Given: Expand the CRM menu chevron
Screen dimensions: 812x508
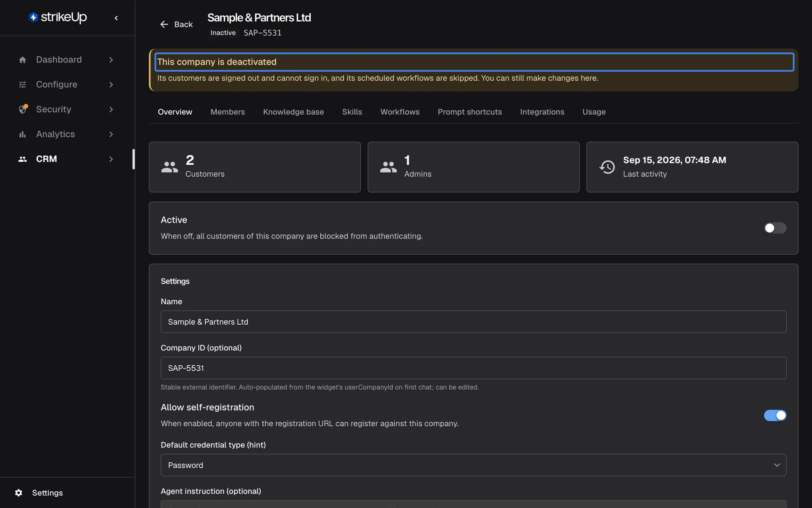Looking at the screenshot, I should pos(111,159).
